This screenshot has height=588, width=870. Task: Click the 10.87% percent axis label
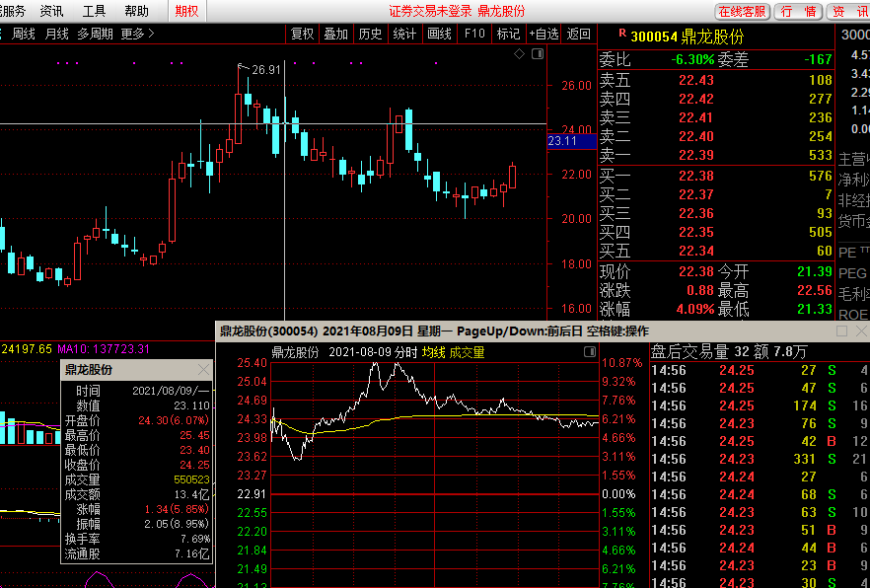(622, 363)
